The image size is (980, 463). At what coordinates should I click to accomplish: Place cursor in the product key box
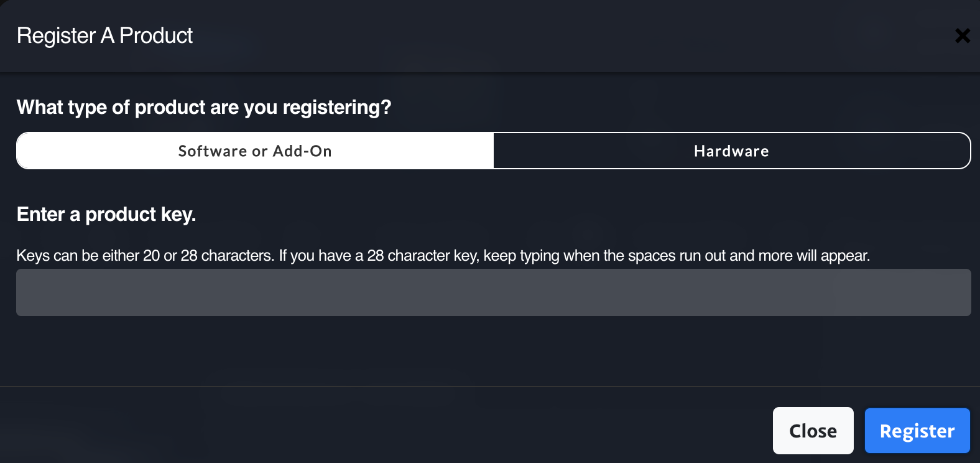(493, 292)
